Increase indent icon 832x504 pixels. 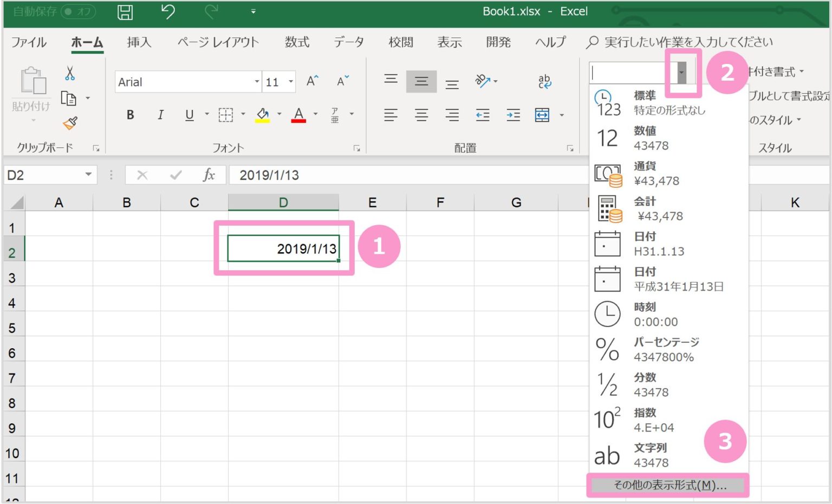coord(513,115)
